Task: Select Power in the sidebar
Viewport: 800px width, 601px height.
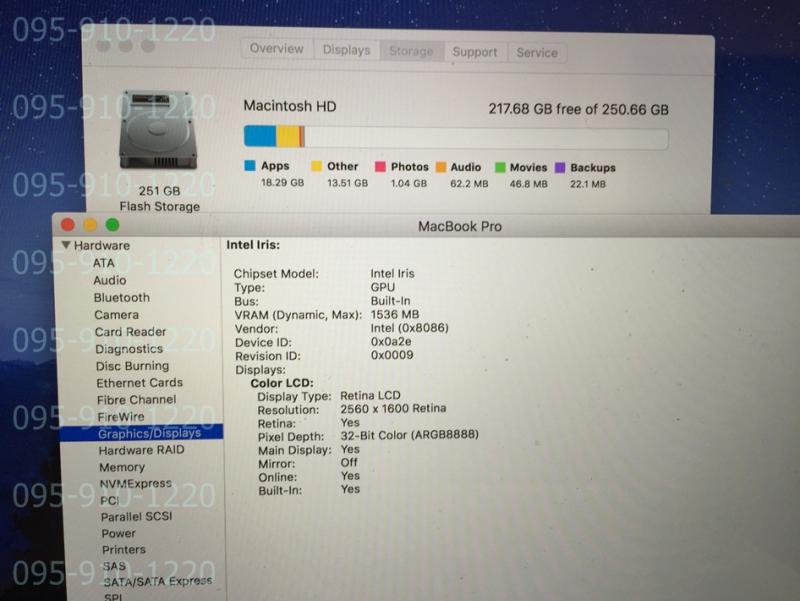Action: (118, 533)
